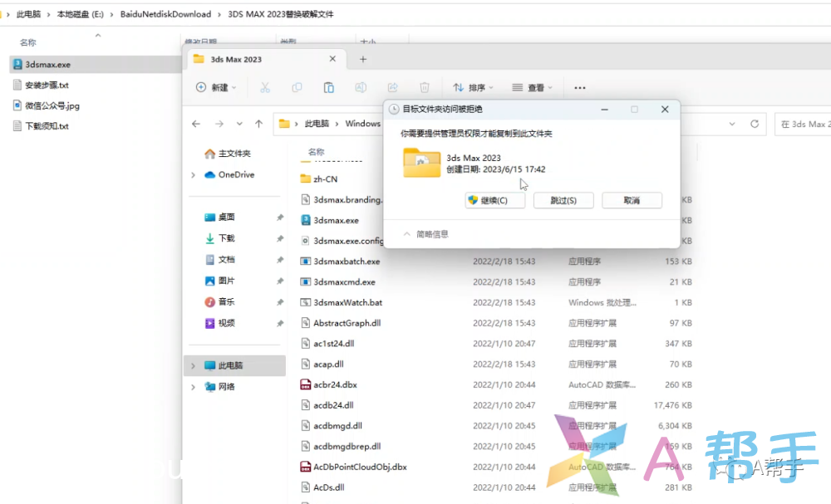Open the 新建 (New) dropdown
Image resolution: width=831 pixels, height=504 pixels.
(x=215, y=87)
